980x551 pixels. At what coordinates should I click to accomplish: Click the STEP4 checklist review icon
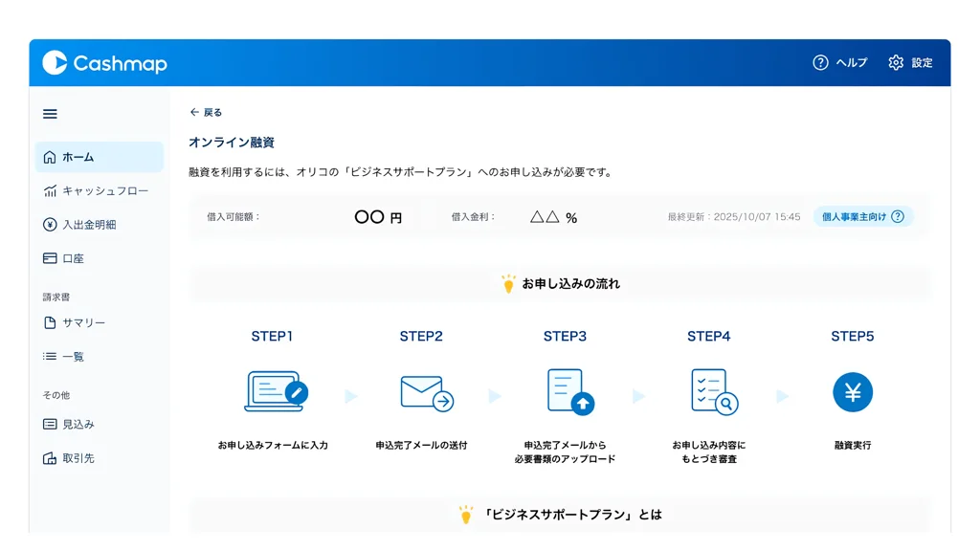click(x=713, y=391)
